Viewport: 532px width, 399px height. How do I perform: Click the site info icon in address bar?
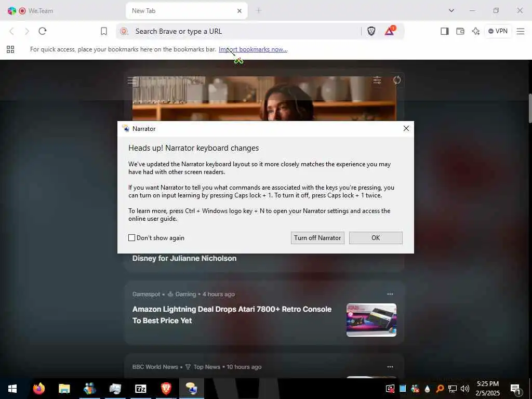coord(124,31)
